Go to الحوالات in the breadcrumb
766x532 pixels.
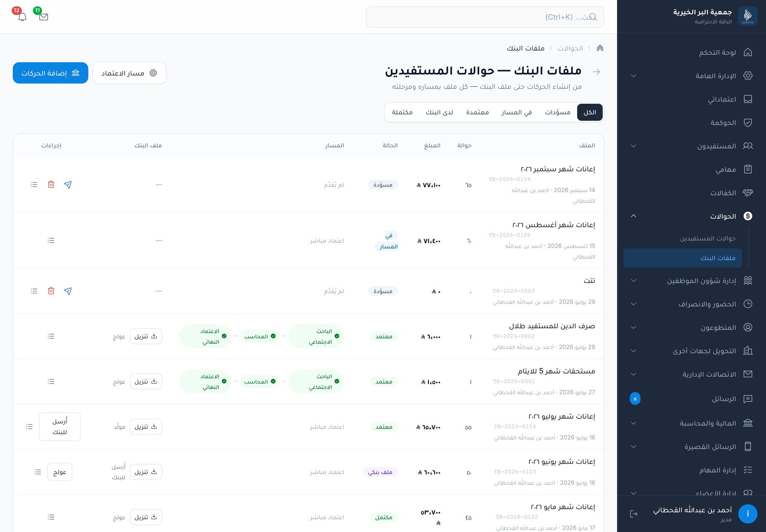[570, 48]
